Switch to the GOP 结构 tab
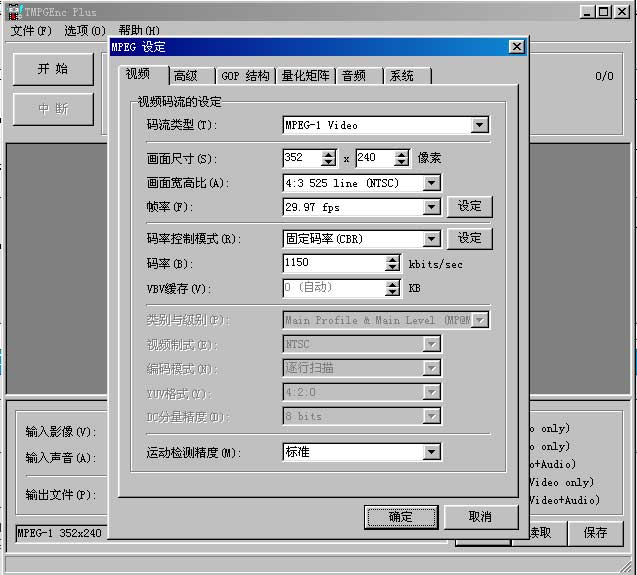 (245, 76)
